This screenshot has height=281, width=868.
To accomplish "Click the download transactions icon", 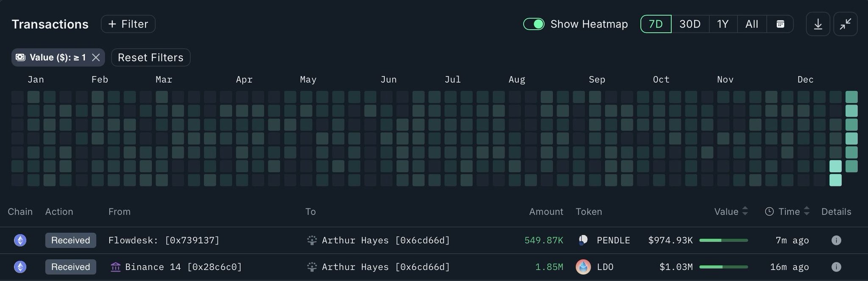I will (818, 24).
